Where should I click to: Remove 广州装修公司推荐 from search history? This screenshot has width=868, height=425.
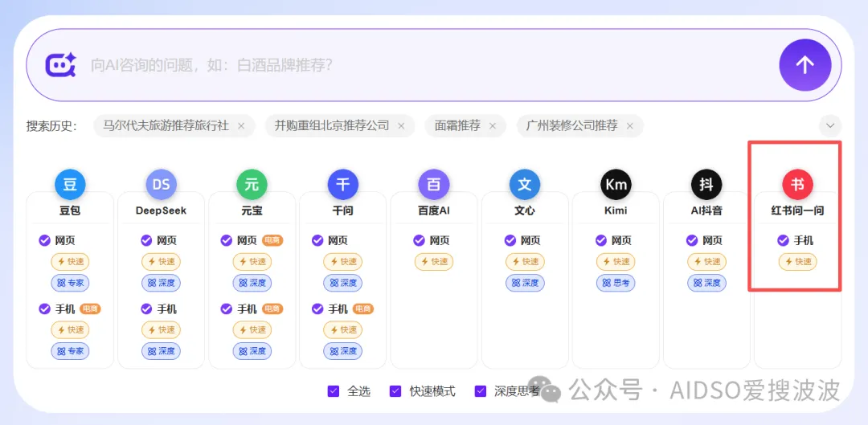pyautogui.click(x=630, y=125)
